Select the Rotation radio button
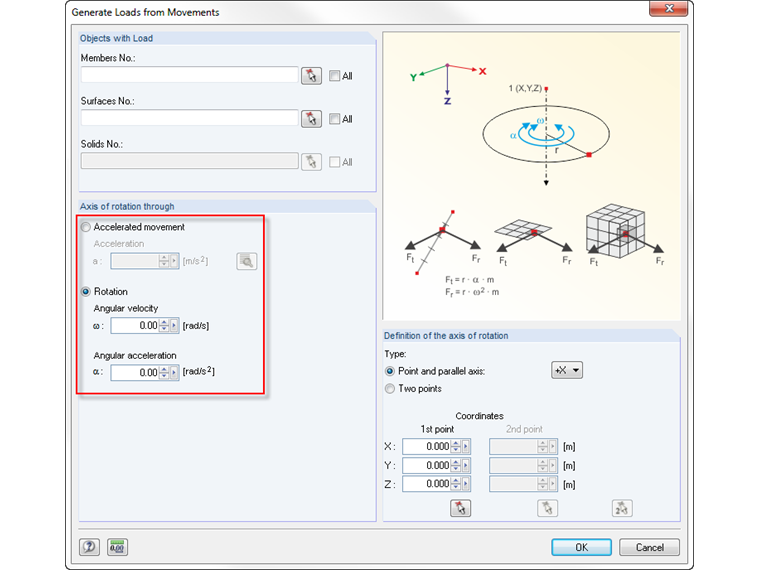The width and height of the screenshot is (760, 570). pos(86,291)
